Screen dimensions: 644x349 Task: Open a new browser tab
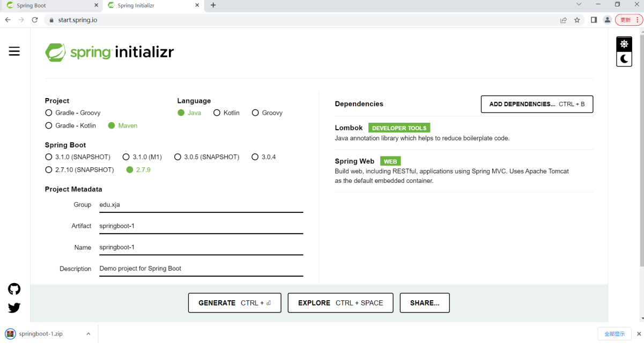pyautogui.click(x=213, y=5)
